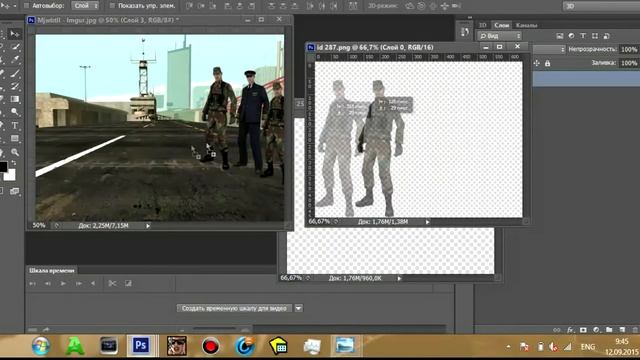Click the timeline zoom slider
This screenshot has width=640, height=360.
213,329
